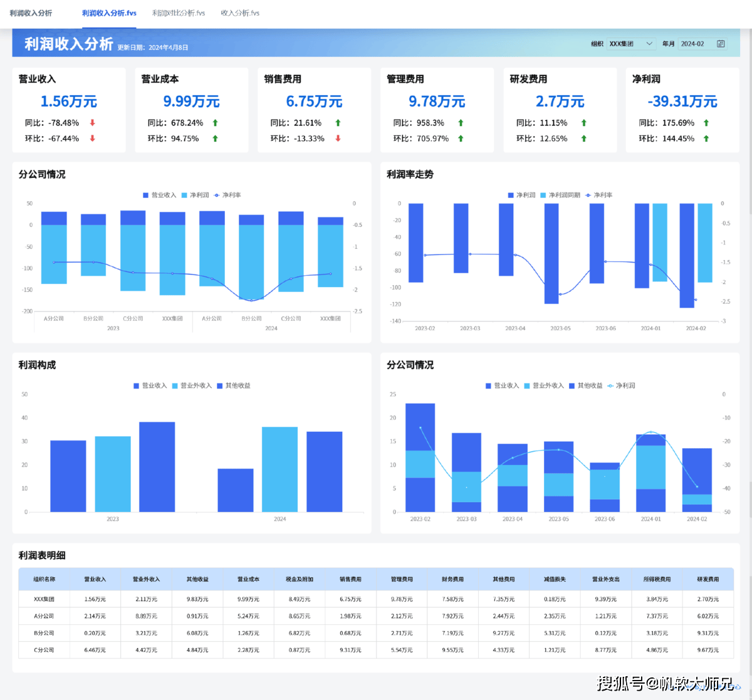This screenshot has height=700, width=752.
Task: Open the 组织 dropdown showing XXX集团
Action: tap(631, 44)
